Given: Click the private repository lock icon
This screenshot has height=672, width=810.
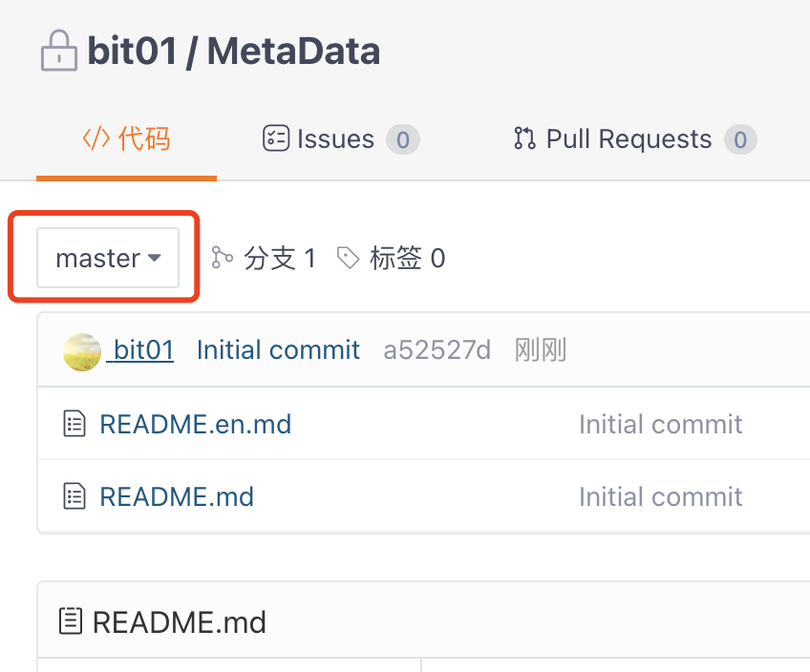Looking at the screenshot, I should click(59, 51).
